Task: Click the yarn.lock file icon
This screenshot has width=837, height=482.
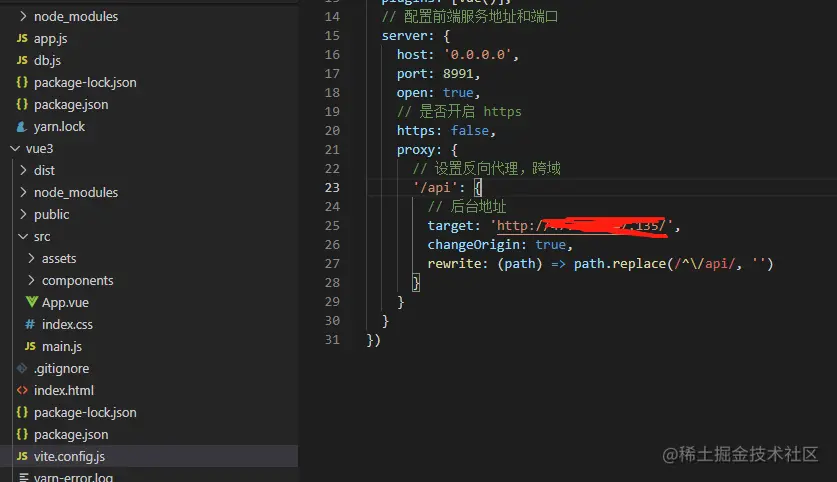Action: point(22,127)
